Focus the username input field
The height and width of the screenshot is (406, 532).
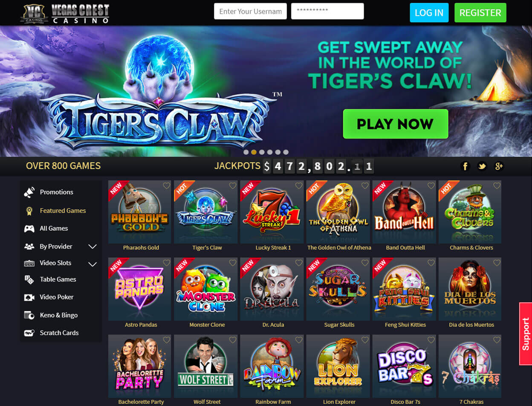[250, 12]
